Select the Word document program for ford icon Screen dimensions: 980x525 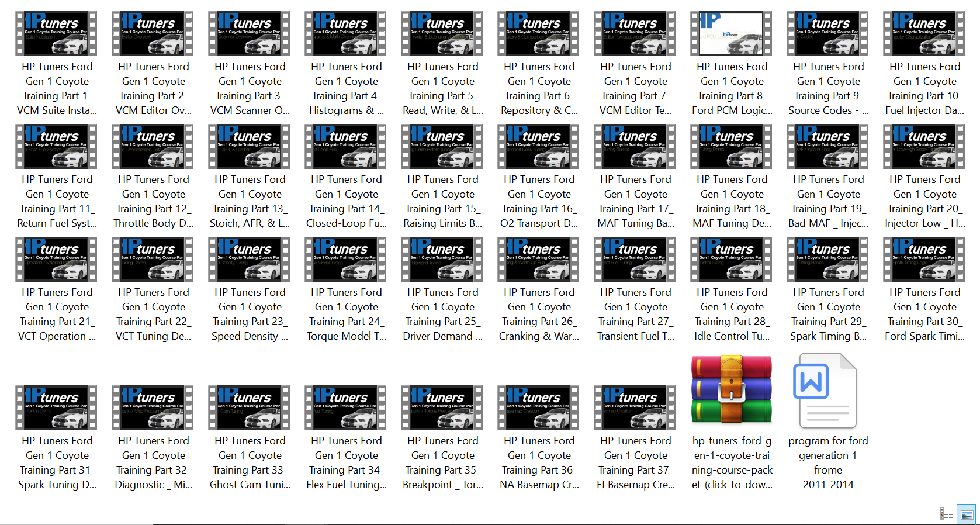[x=825, y=391]
